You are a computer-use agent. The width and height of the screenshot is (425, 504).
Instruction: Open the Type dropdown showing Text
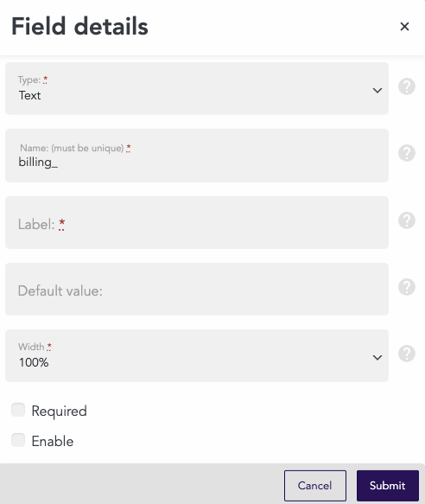tap(197, 88)
